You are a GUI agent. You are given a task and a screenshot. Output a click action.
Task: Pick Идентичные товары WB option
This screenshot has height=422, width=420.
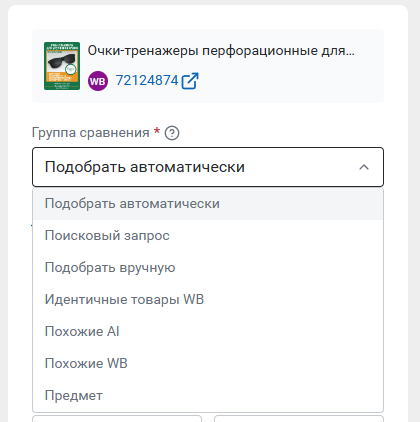(x=208, y=300)
